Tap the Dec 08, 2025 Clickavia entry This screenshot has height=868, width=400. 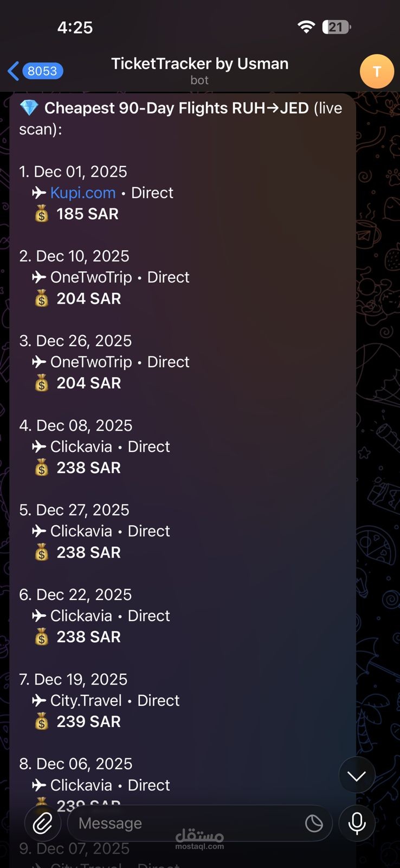click(x=95, y=446)
